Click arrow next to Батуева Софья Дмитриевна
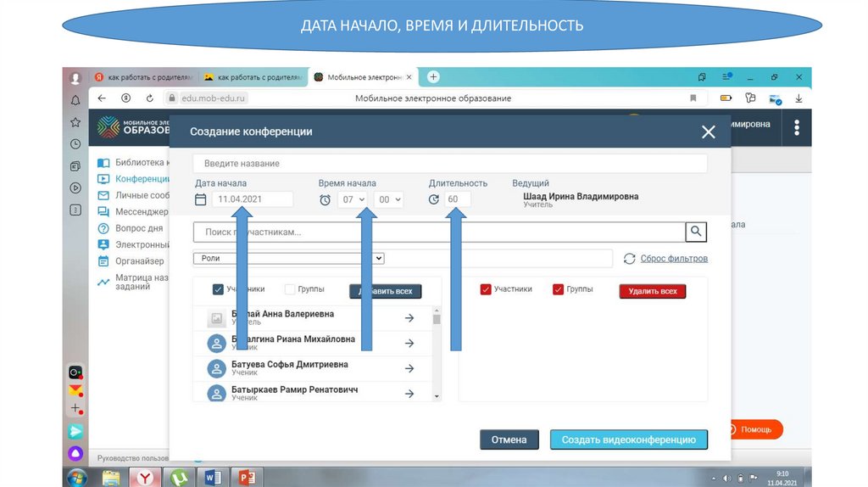The image size is (868, 487). (x=409, y=368)
